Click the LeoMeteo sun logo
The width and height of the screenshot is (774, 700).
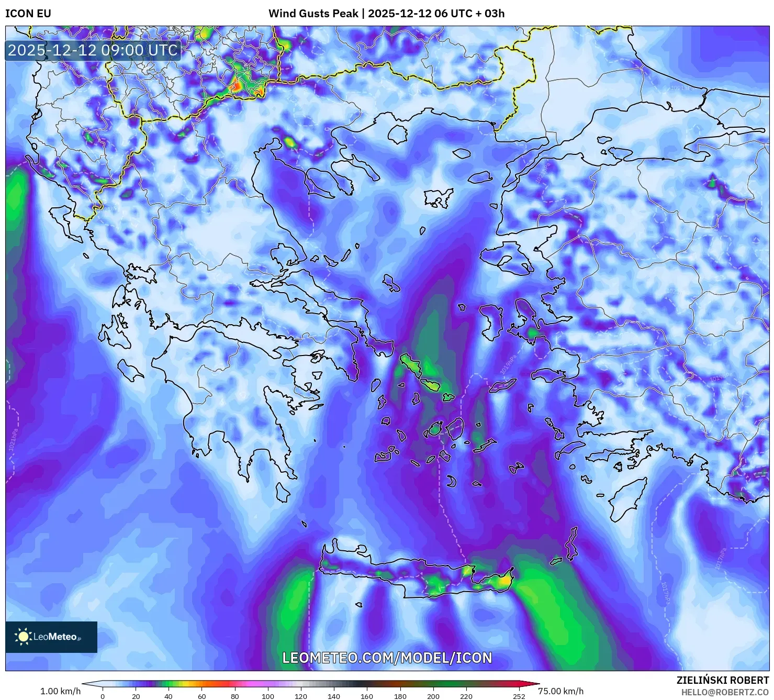click(24, 637)
